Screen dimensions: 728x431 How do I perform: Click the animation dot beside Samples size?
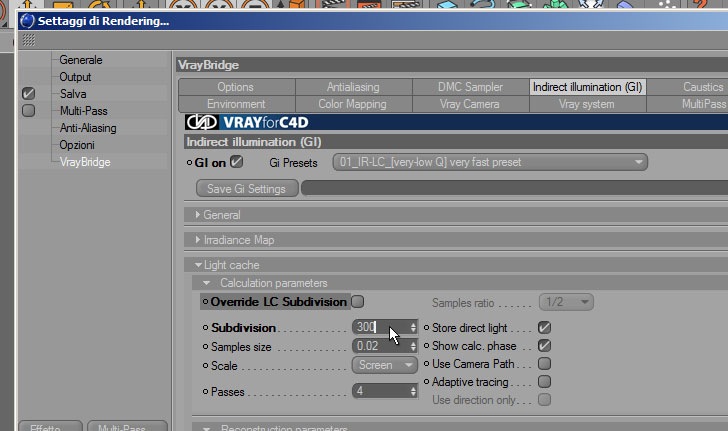(x=205, y=346)
